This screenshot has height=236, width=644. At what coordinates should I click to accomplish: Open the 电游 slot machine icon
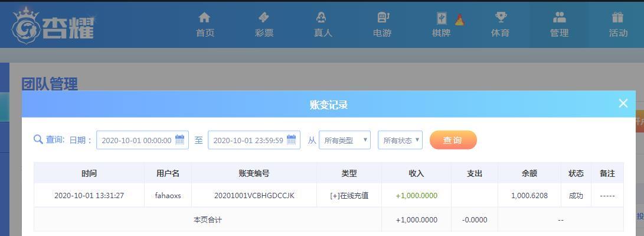[x=383, y=17]
